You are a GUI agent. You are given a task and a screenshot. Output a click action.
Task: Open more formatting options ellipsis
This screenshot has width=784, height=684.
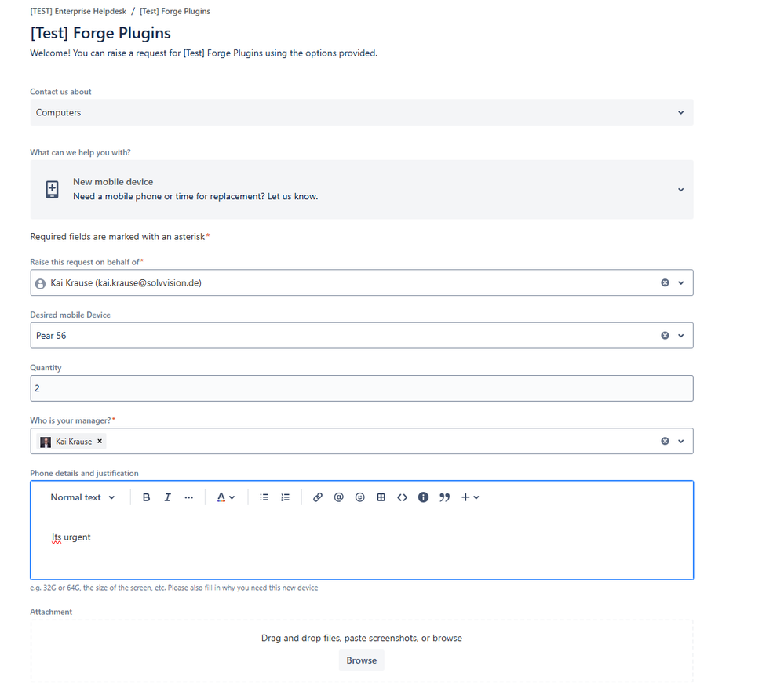188,497
